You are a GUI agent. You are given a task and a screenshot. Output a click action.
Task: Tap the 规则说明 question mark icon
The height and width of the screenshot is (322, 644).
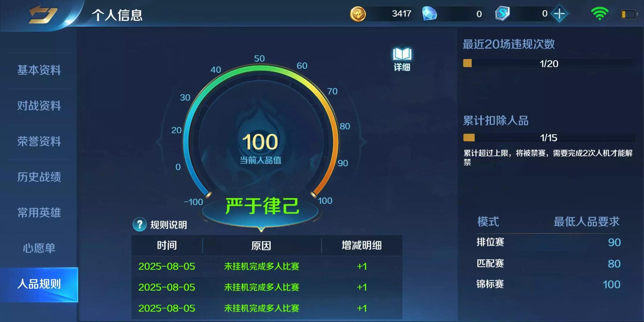pos(140,225)
